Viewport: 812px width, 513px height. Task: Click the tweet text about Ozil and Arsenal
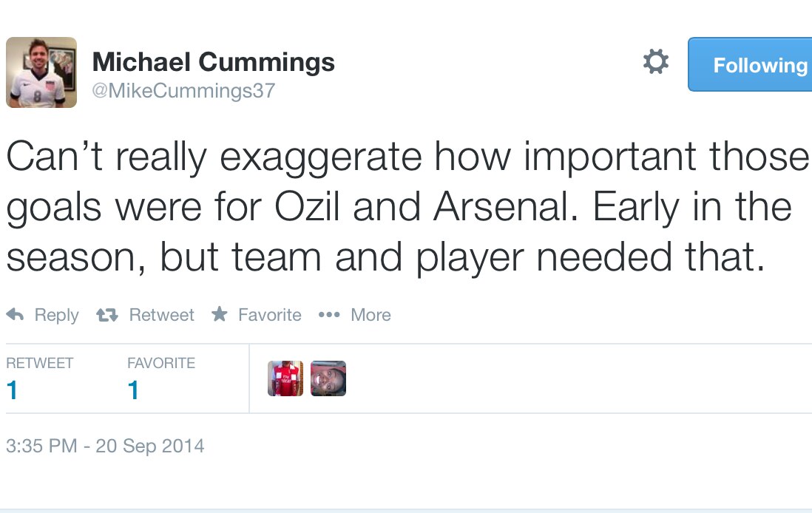coord(399,205)
